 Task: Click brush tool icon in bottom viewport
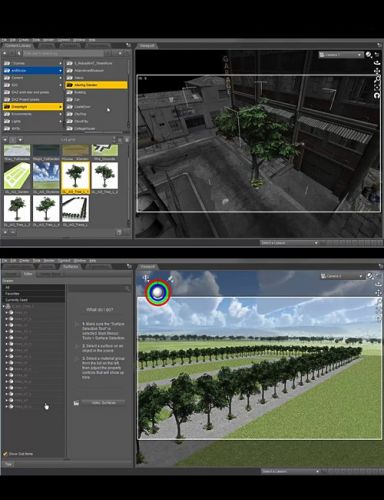[170, 279]
